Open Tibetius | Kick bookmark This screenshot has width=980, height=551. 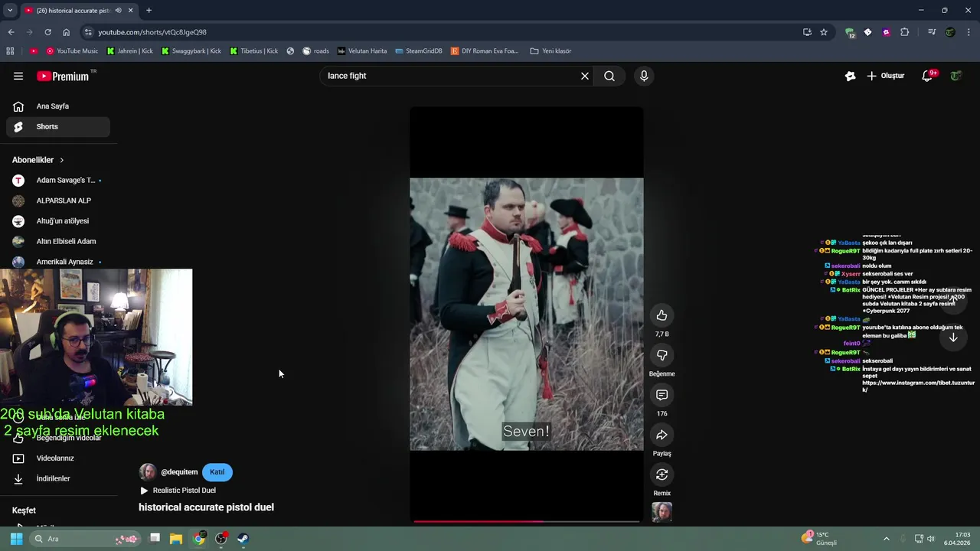coord(253,51)
